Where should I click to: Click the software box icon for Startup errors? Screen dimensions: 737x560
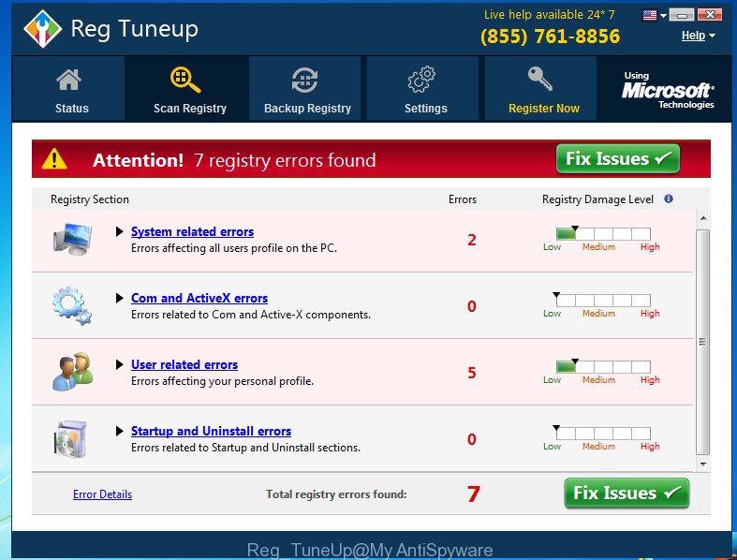click(x=70, y=438)
